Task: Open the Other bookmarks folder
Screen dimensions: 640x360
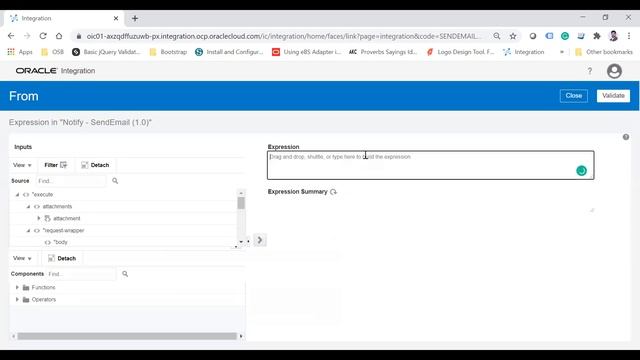Action: coord(603,52)
